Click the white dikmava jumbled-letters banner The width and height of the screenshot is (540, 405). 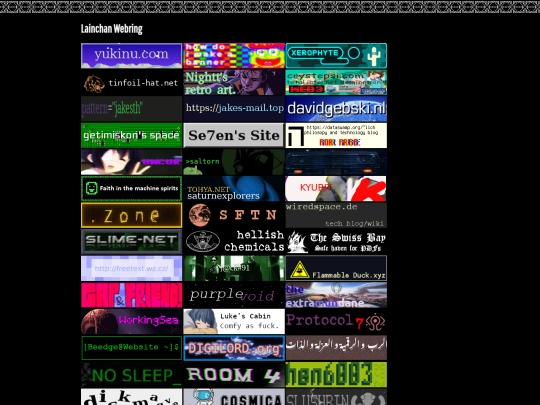[x=132, y=397]
